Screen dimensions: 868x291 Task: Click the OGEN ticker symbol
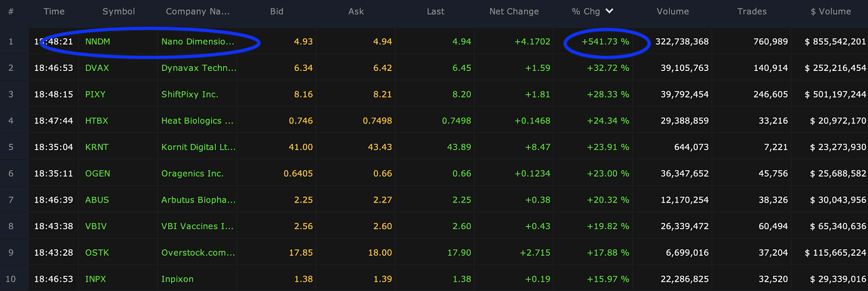coord(98,174)
